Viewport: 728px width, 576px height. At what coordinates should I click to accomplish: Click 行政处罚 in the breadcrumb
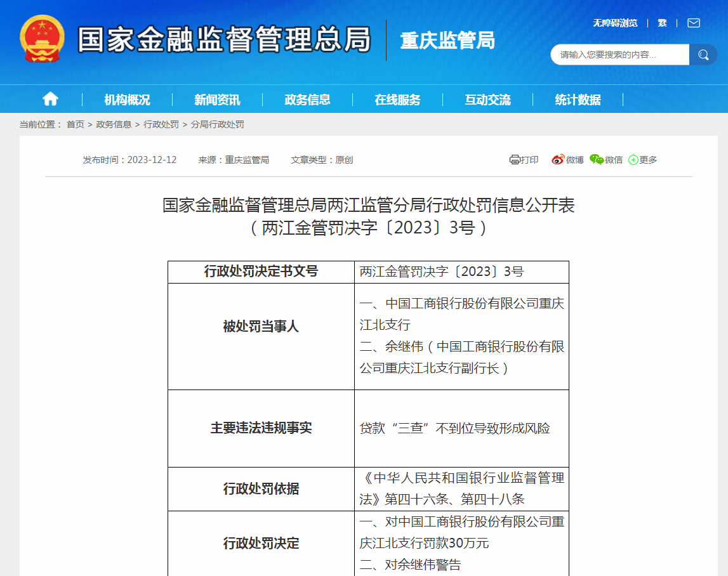click(x=161, y=124)
